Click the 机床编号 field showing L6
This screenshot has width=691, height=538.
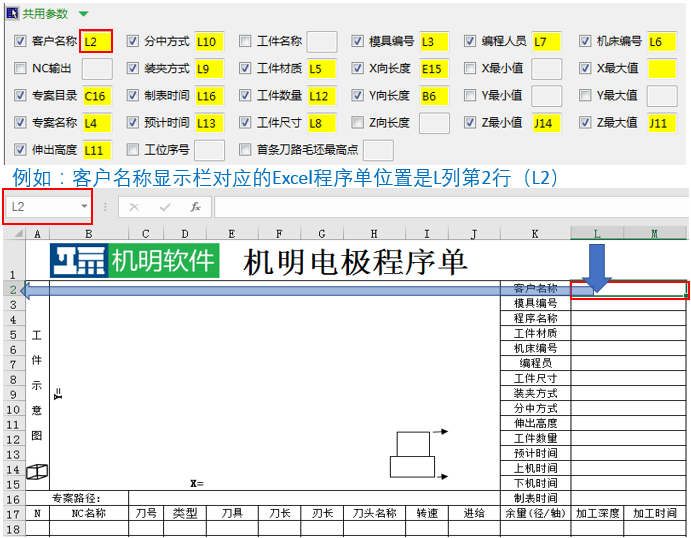(662, 41)
